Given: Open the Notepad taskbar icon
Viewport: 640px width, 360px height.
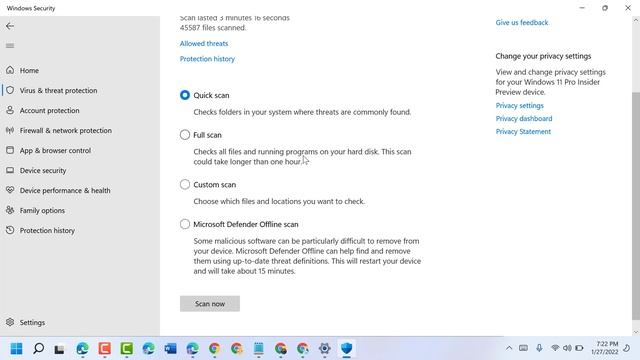Looking at the screenshot, I should 258,349.
